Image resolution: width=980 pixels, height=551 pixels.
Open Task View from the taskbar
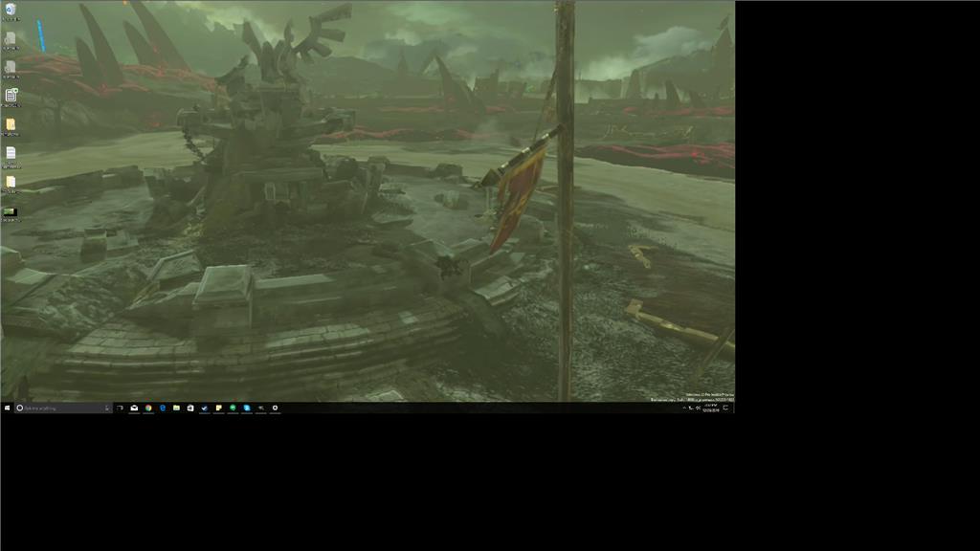[120, 408]
